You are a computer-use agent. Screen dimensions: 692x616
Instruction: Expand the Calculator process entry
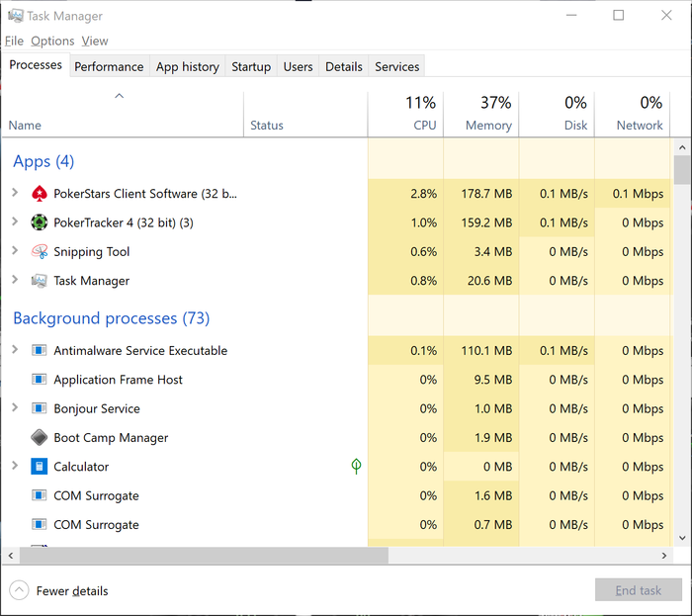pos(15,467)
